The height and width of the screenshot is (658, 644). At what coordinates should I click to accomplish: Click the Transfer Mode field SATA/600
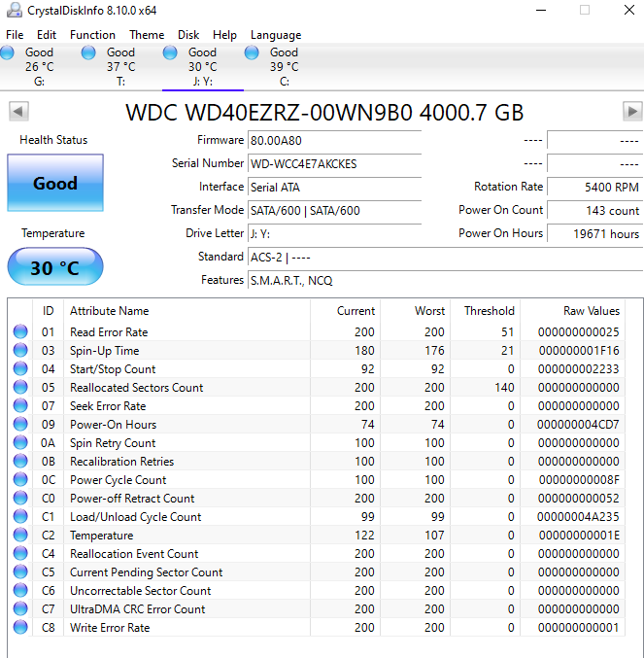tap(334, 210)
